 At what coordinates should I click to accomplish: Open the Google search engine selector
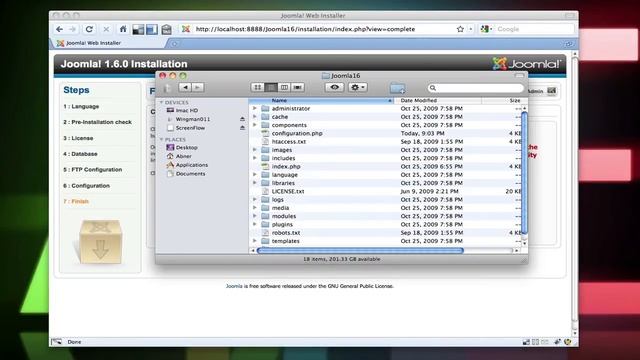(486, 29)
